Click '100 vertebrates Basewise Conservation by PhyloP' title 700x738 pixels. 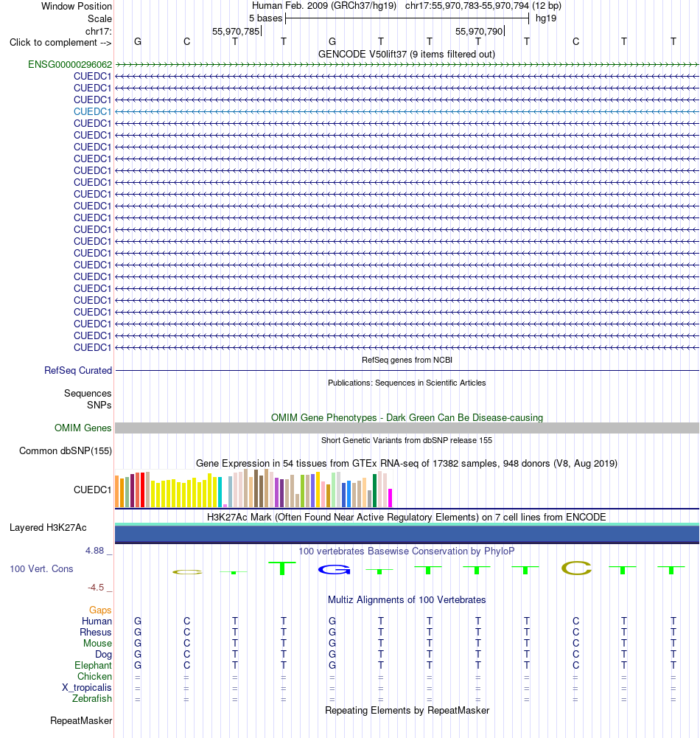point(407,551)
